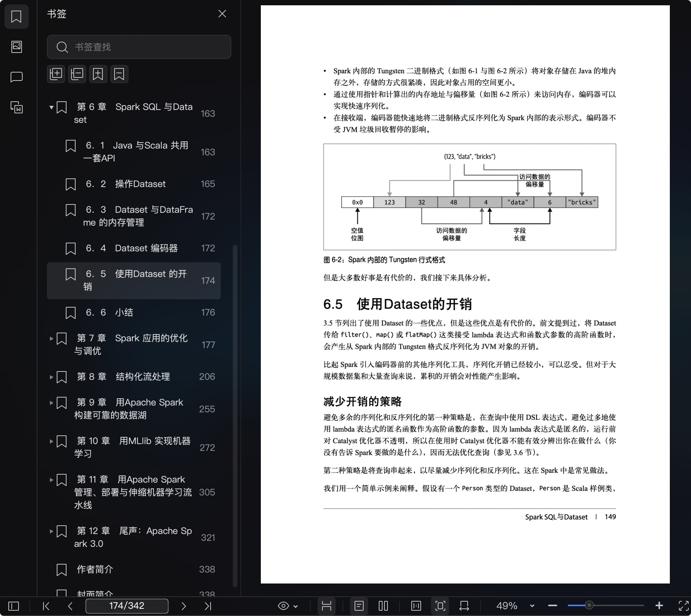Click the 书签查找 search field
Image resolution: width=691 pixels, height=616 pixels.
(139, 47)
